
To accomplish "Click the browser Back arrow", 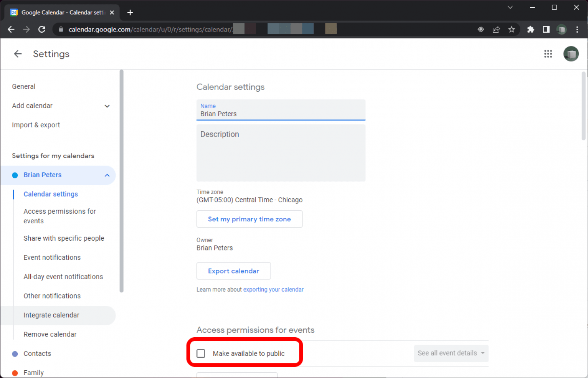I will [x=11, y=29].
